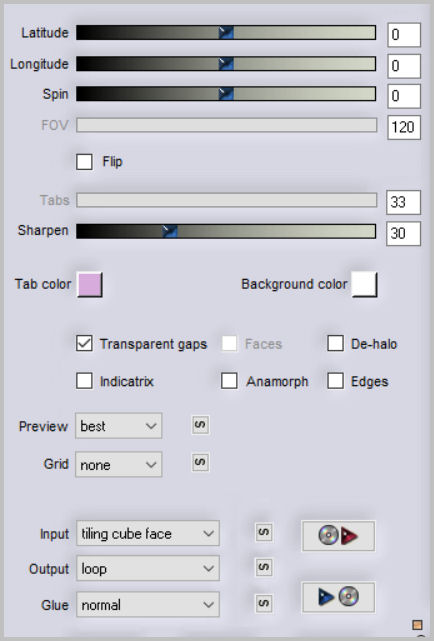Click the Sharpen slider handle
This screenshot has width=434, height=641.
170,231
